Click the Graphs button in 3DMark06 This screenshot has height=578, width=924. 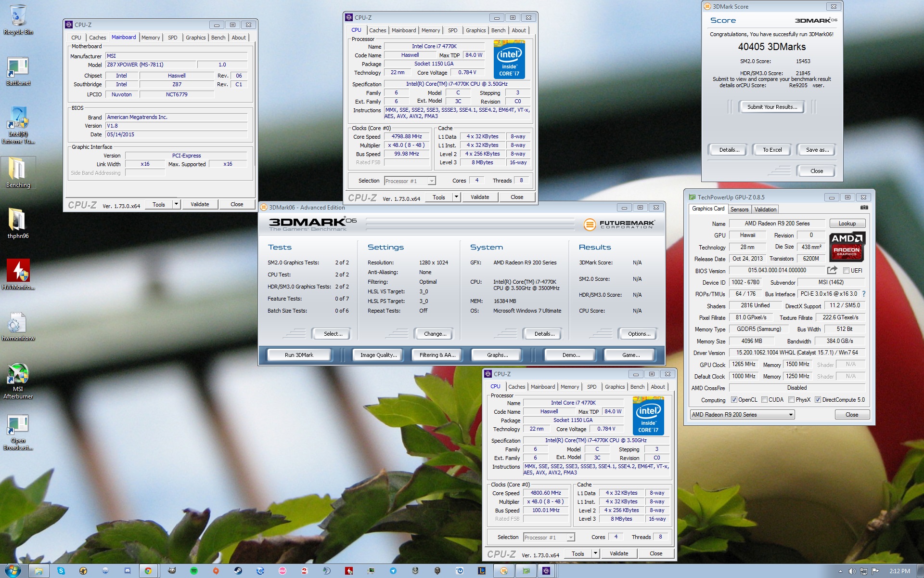coord(497,355)
